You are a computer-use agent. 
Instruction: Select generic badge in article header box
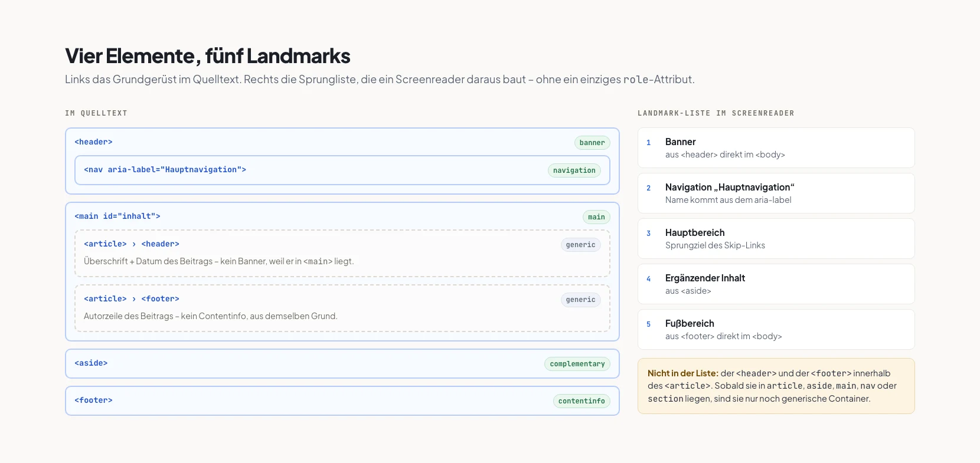pos(580,245)
